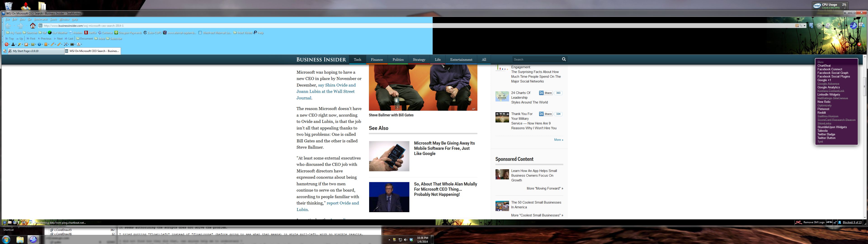This screenshot has width=868, height=244.
Task: Open the PayPal Help bookmark
Action: click(x=259, y=33)
